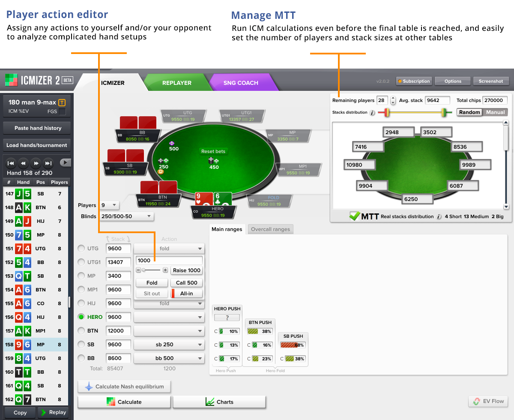514x420 pixels.
Task: Select Manual stacks distribution mode
Action: pos(496,112)
